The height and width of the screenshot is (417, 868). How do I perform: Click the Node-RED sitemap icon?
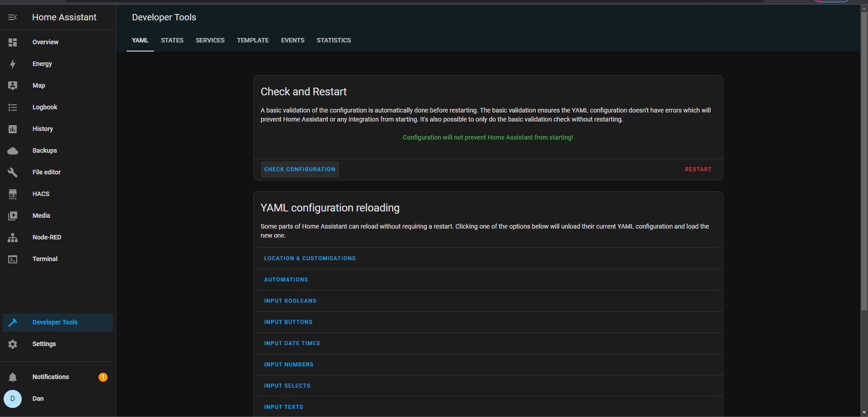pyautogui.click(x=13, y=237)
